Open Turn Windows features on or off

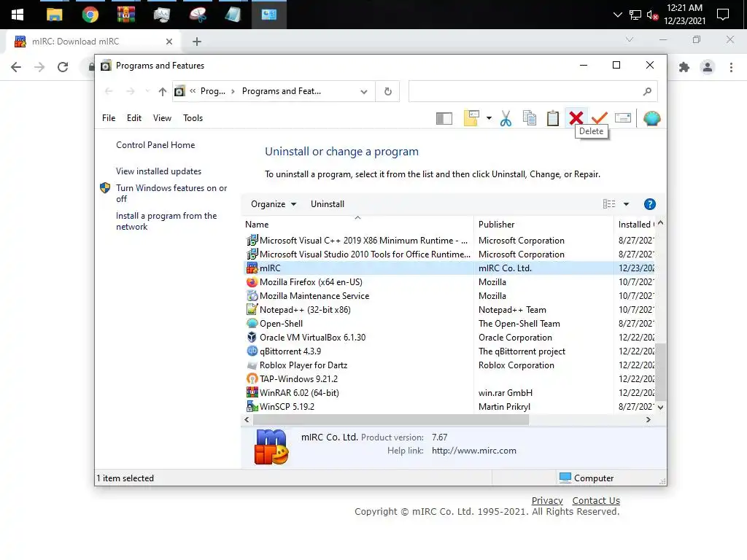click(171, 193)
